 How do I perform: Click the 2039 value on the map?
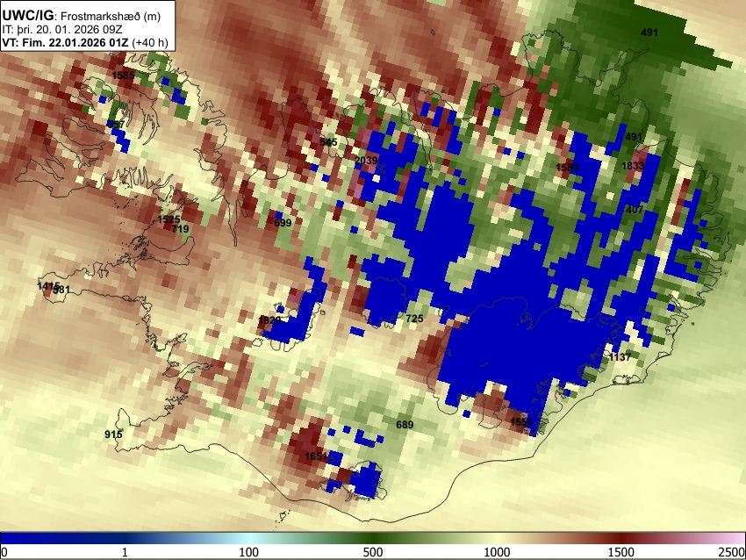(366, 161)
